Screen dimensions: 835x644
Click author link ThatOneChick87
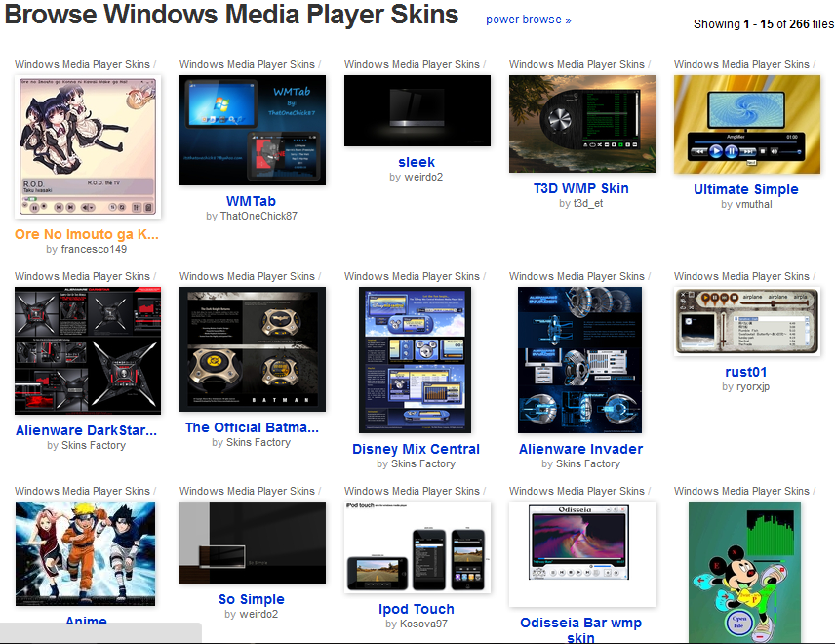[258, 216]
